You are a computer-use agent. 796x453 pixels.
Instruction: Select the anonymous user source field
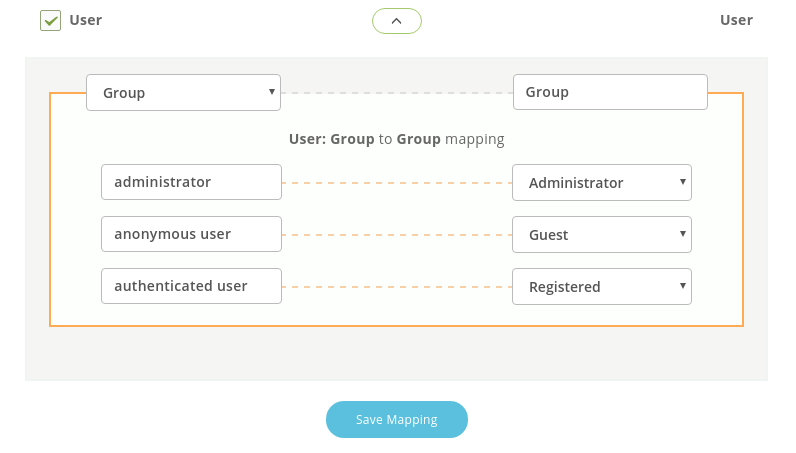[191, 234]
